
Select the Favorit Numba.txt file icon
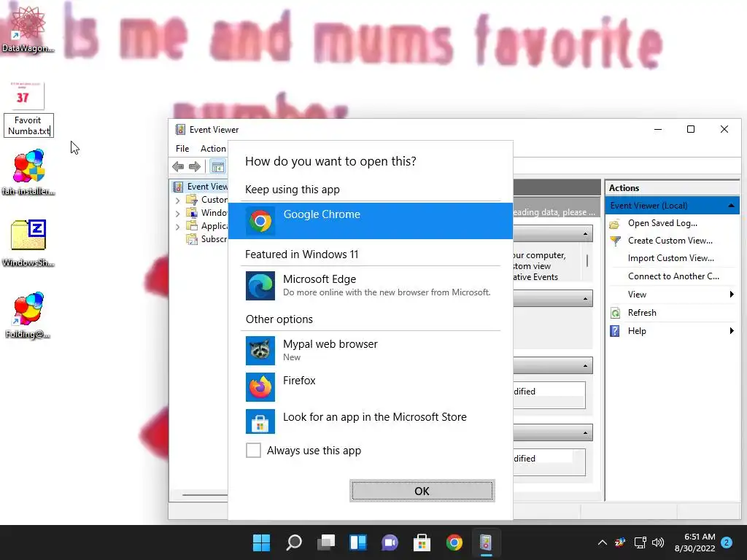point(28,96)
